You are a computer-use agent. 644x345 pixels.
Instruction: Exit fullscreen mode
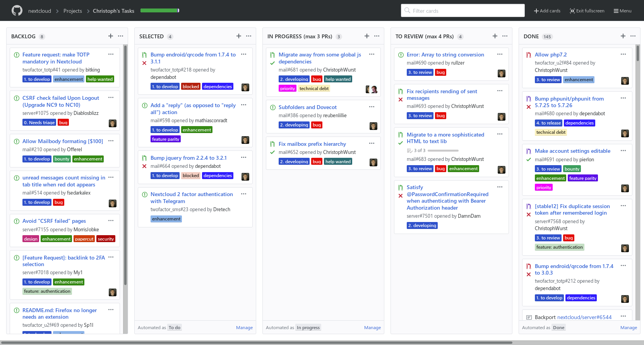click(587, 11)
